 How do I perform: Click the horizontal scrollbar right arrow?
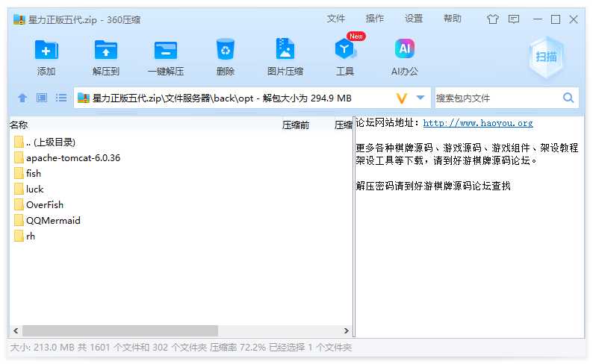pyautogui.click(x=346, y=330)
